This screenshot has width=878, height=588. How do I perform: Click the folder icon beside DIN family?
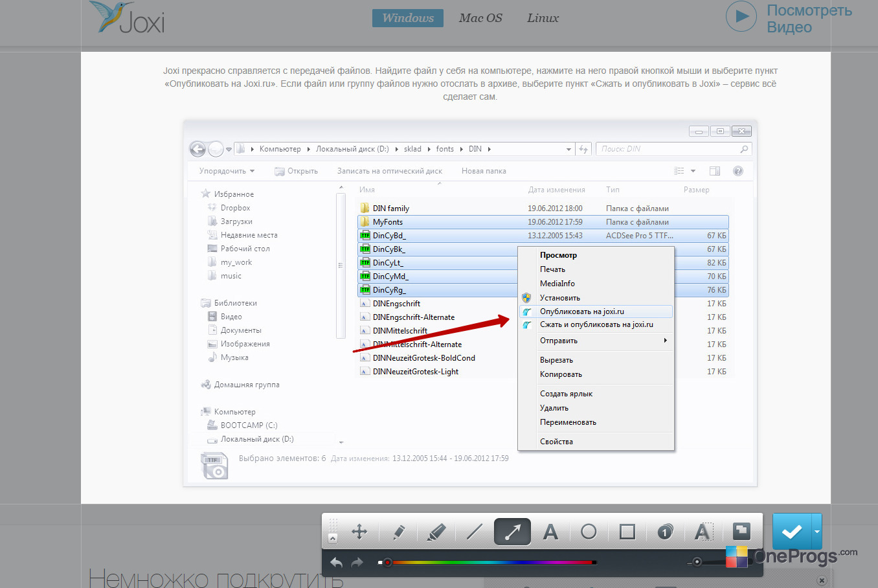click(x=365, y=209)
